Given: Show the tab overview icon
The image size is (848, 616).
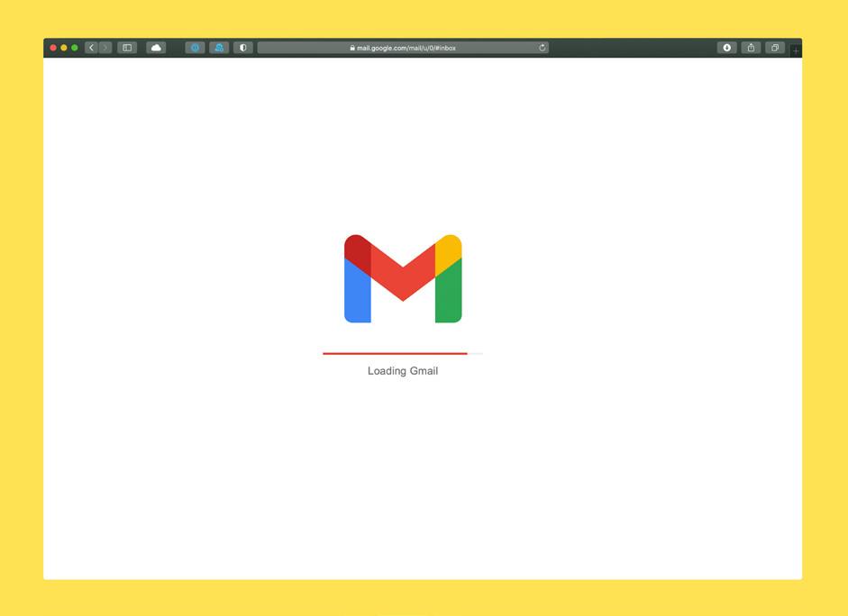Looking at the screenshot, I should (775, 48).
